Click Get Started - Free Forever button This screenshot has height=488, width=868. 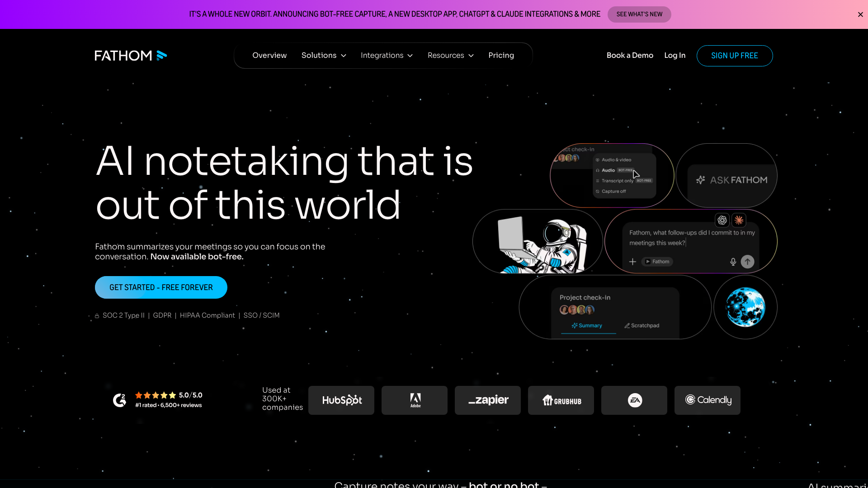click(x=161, y=287)
